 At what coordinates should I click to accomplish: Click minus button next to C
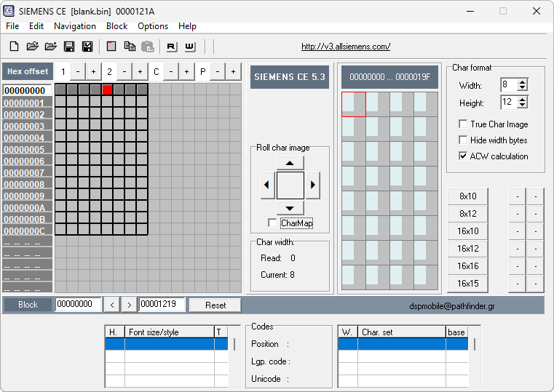click(171, 71)
